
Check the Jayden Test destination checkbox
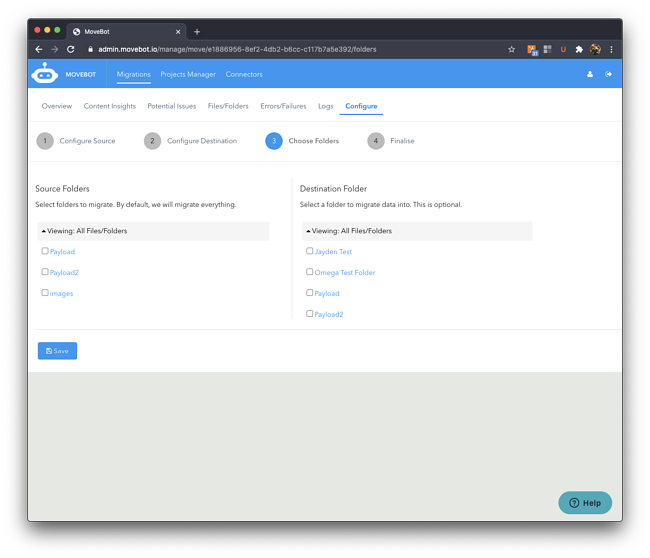tap(310, 251)
